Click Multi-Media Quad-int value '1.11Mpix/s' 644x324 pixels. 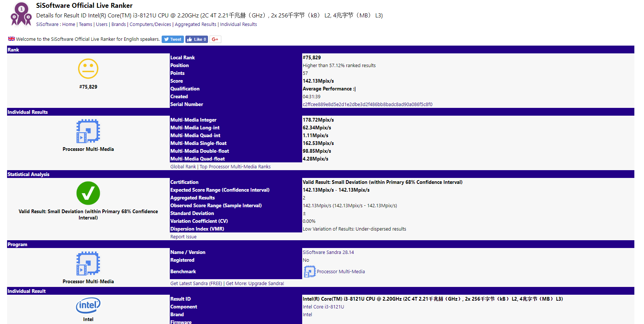click(316, 136)
